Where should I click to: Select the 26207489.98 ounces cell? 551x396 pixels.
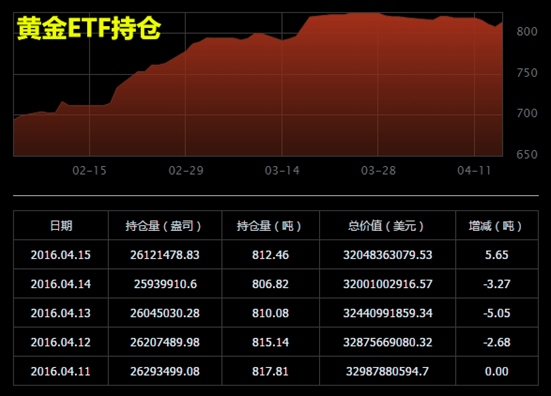165,342
